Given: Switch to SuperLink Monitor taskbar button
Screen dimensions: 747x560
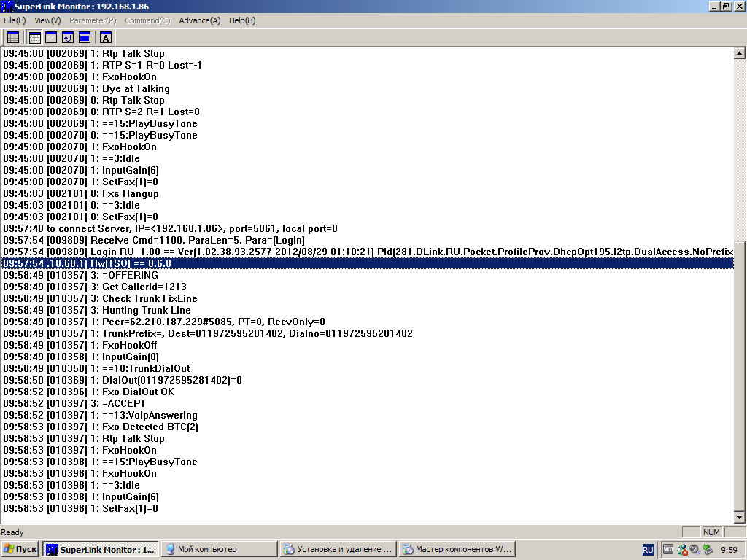Looking at the screenshot, I should [x=100, y=549].
